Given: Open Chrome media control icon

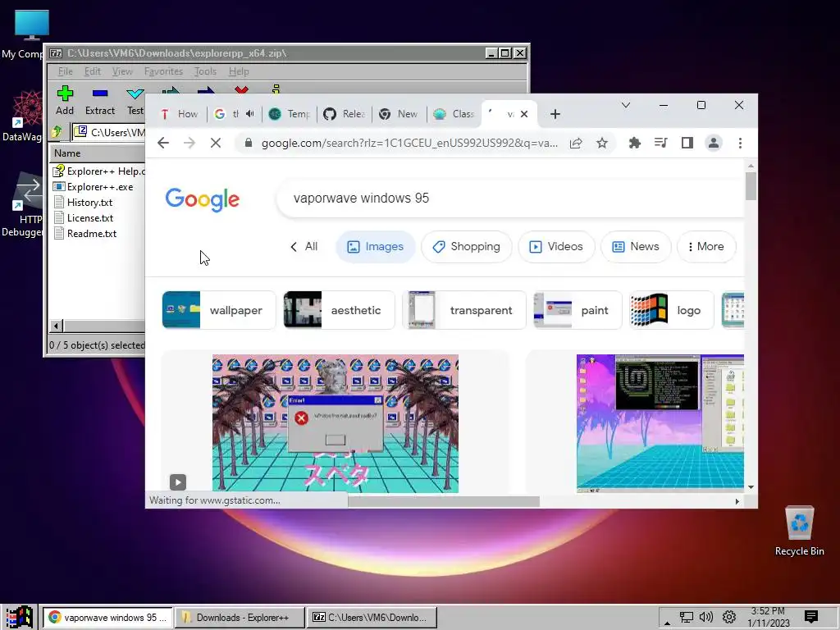Looking at the screenshot, I should coord(660,143).
